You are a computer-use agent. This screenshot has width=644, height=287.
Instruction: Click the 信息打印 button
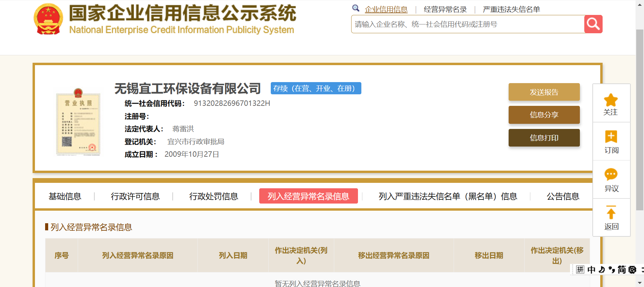click(544, 138)
